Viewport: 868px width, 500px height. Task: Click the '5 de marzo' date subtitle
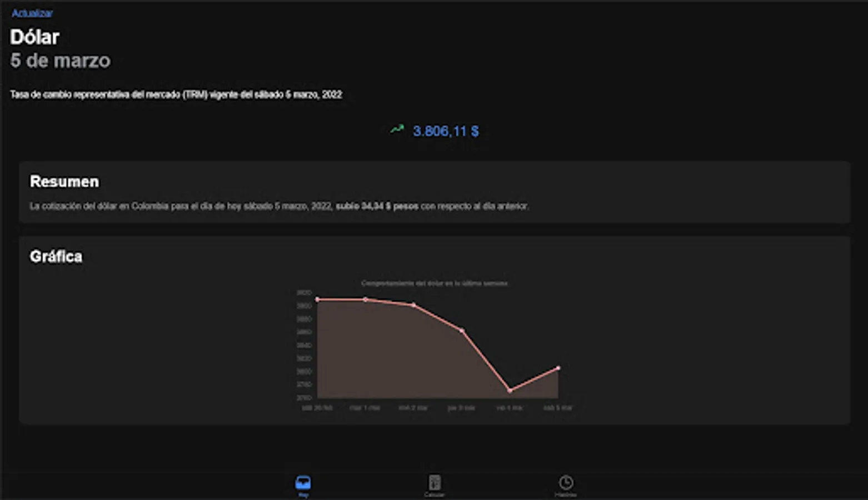60,61
